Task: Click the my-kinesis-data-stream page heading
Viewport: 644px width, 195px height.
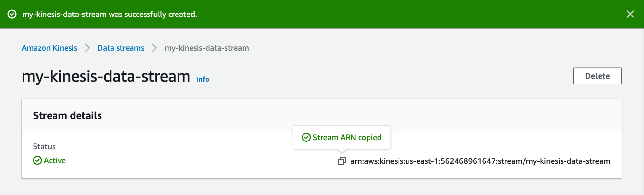Action: 106,76
